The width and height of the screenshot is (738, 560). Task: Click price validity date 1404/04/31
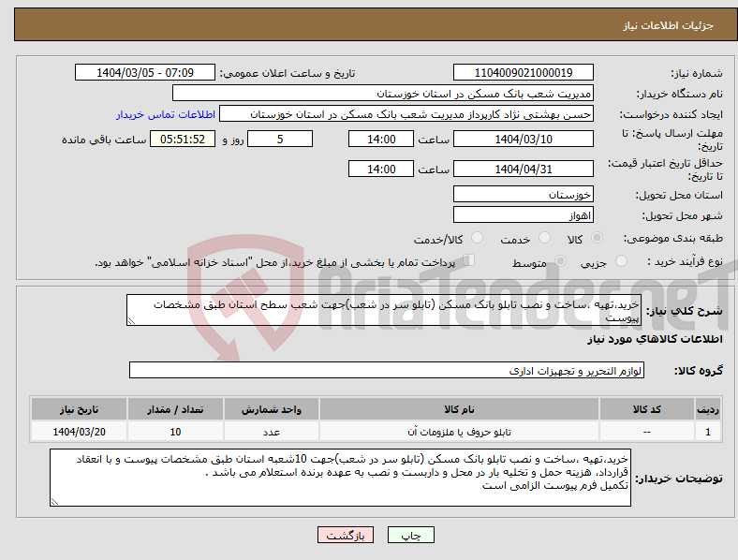coord(523,169)
